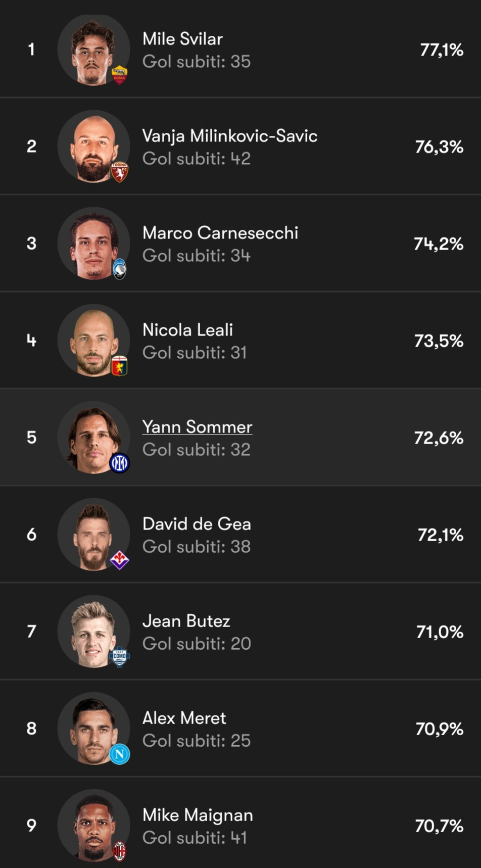Click the Torino club badge icon

[x=119, y=172]
